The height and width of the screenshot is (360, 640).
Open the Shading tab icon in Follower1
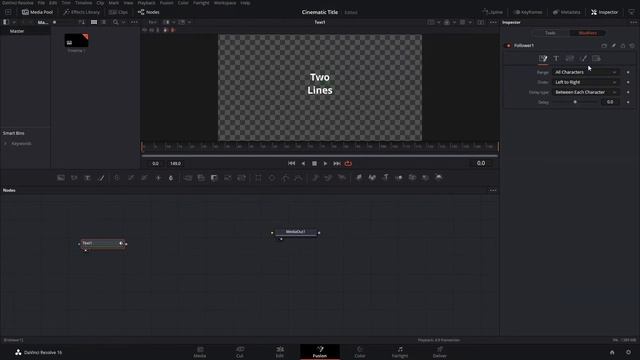pyautogui.click(x=583, y=58)
